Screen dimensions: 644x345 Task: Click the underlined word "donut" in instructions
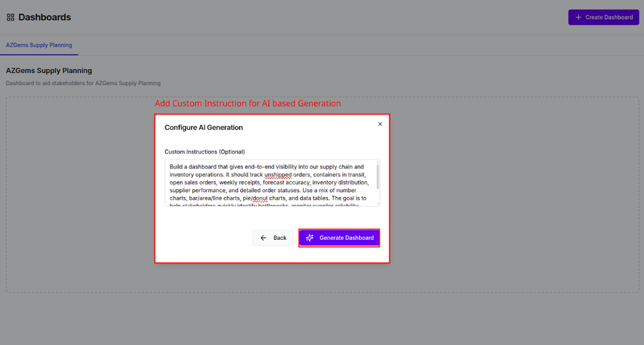tap(260, 198)
